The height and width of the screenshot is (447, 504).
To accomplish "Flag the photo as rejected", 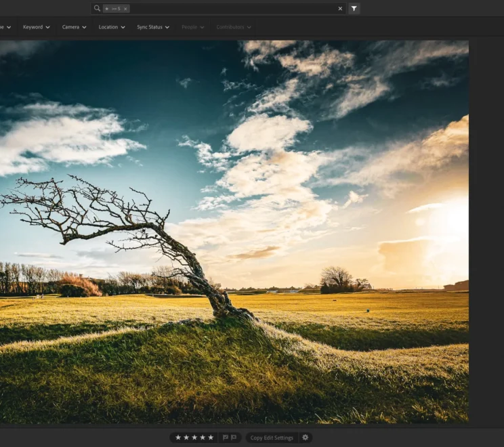I will click(x=234, y=438).
